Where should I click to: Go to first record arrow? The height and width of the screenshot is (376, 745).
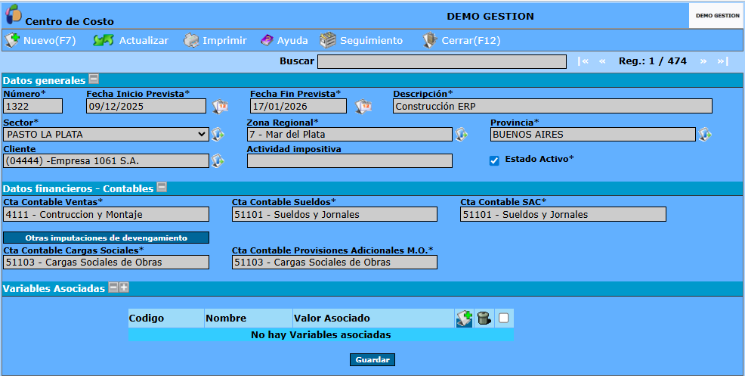pos(583,61)
